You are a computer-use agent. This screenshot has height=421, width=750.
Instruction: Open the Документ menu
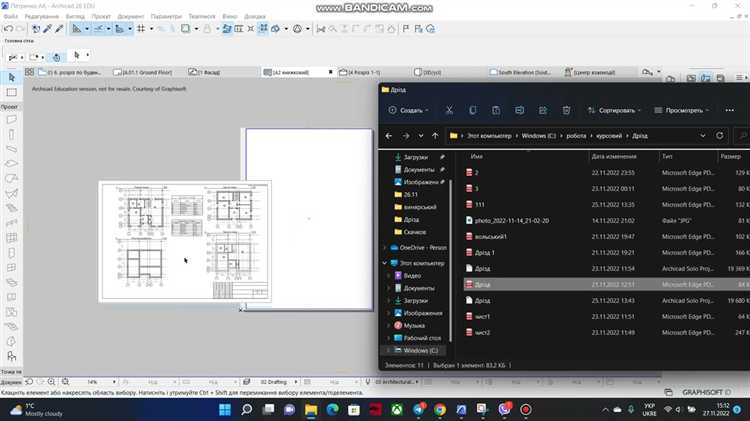pos(131,16)
